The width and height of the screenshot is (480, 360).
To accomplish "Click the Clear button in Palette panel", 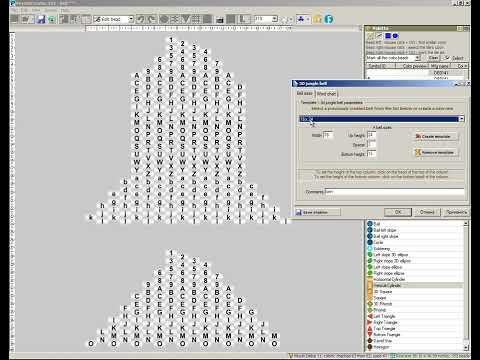I will 433,58.
